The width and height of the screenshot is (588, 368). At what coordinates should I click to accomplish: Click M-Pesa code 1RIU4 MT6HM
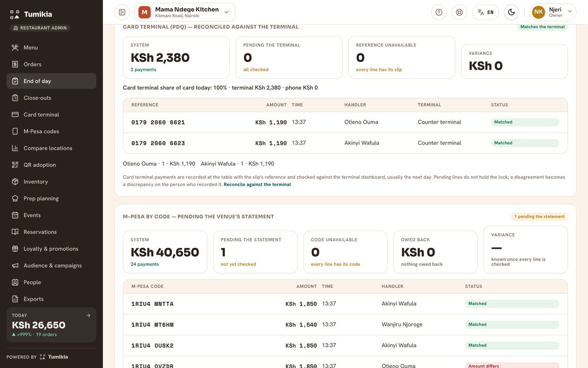coord(152,325)
